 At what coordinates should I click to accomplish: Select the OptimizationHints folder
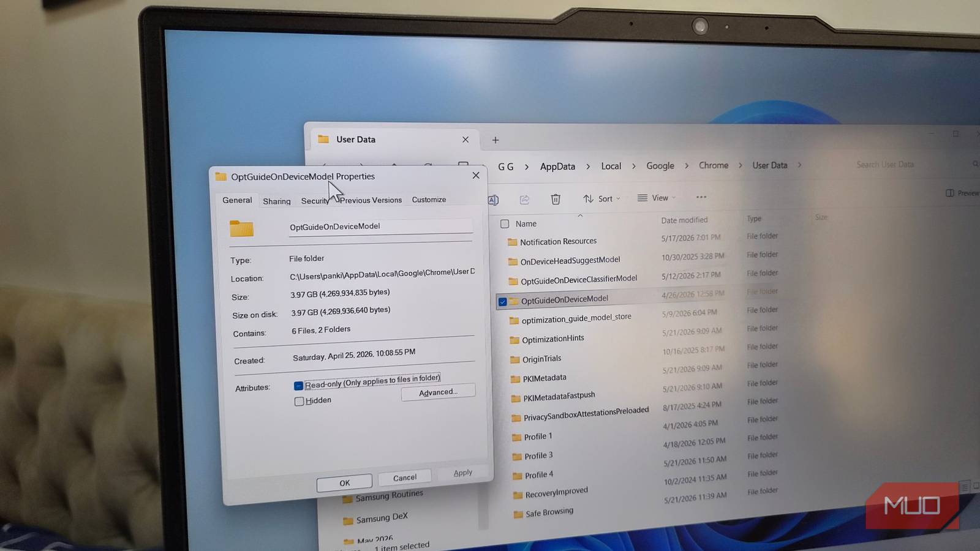pos(552,339)
